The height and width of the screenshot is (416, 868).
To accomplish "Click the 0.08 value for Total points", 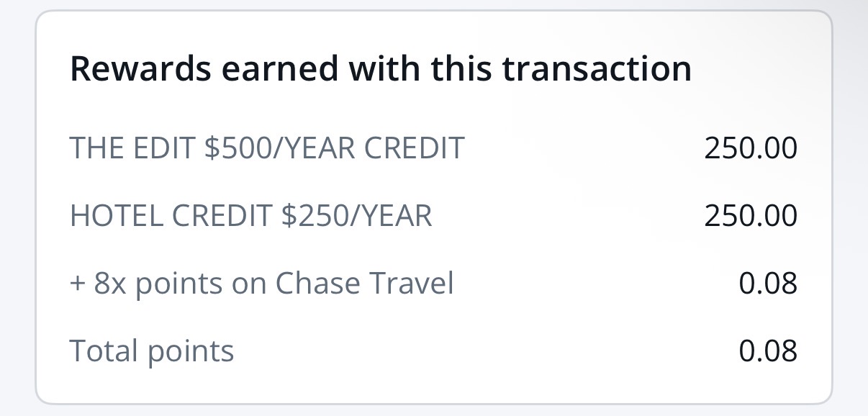I will (x=768, y=351).
